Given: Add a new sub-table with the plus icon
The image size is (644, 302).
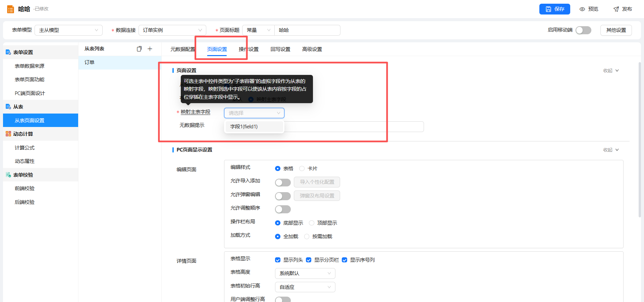Looking at the screenshot, I should tap(150, 49).
